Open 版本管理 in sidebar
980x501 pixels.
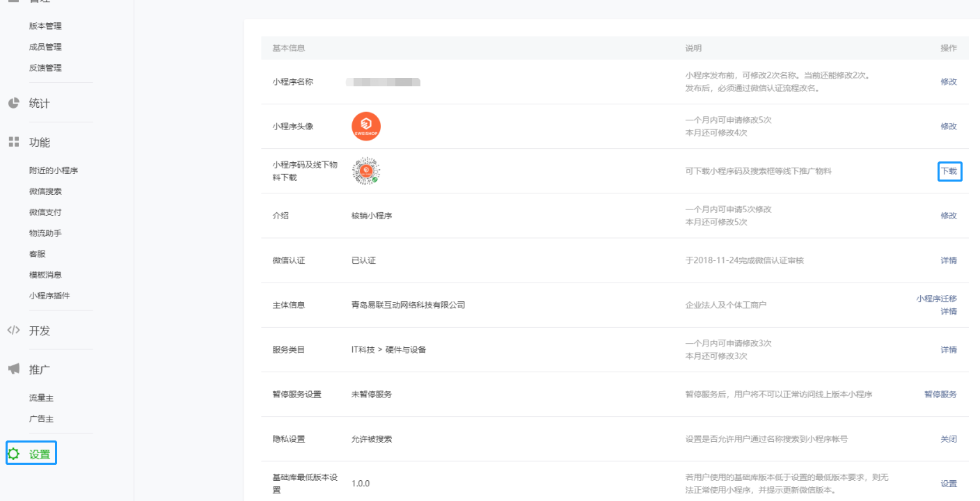45,26
